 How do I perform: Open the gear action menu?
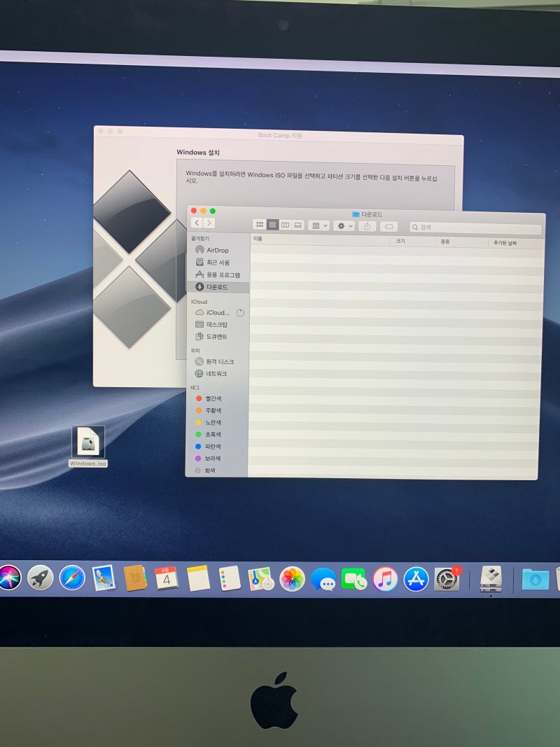341,225
